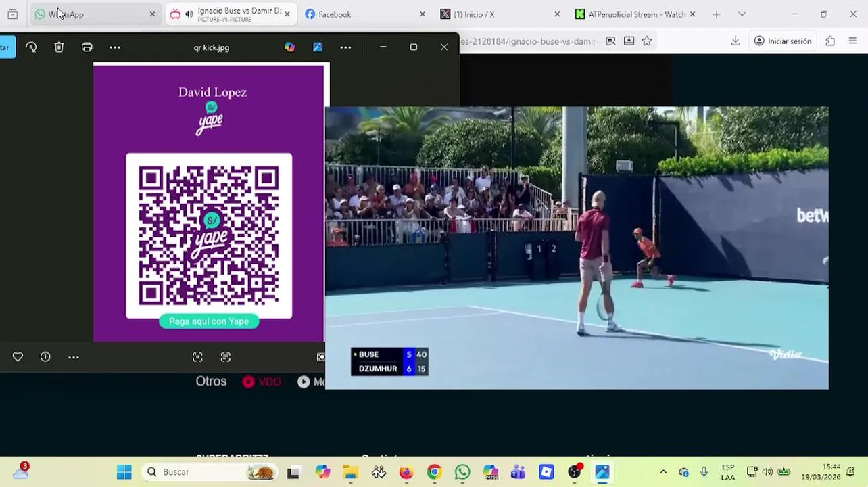Open the (1) Inicio / X tab
868x487 pixels.
[x=500, y=14]
